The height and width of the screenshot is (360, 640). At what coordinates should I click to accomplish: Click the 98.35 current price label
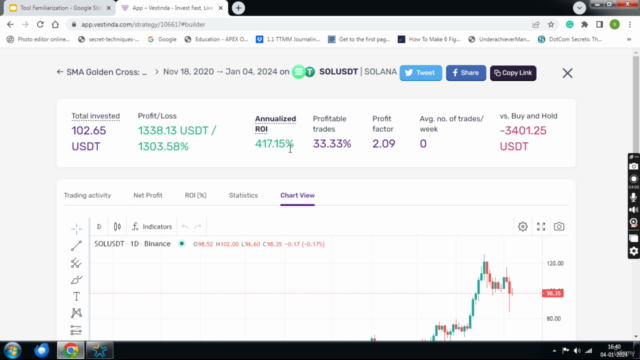click(553, 293)
